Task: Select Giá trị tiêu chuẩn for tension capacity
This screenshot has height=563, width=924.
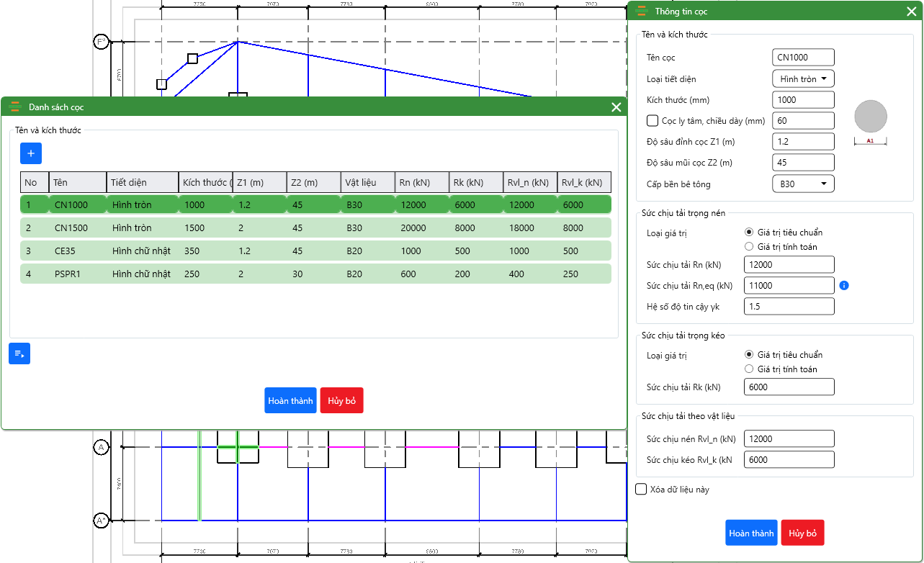Action: 749,355
